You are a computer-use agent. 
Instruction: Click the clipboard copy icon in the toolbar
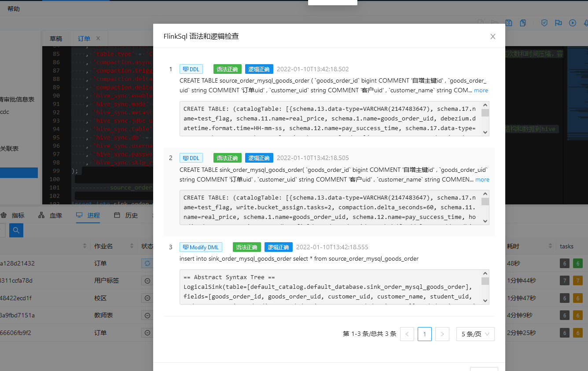(522, 23)
